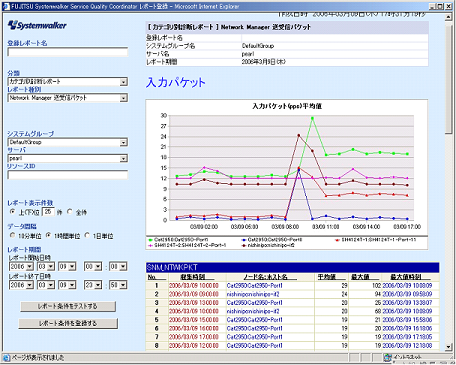Screen dimensions: 456x365
Task: Open the report start year dropdown
Action: click(30, 267)
